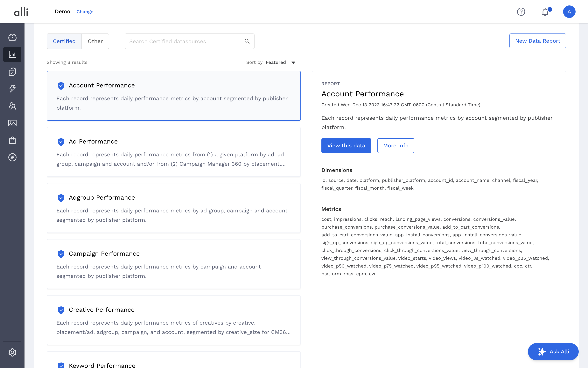
Task: Select the Adgroup Performance card
Action: 173,208
